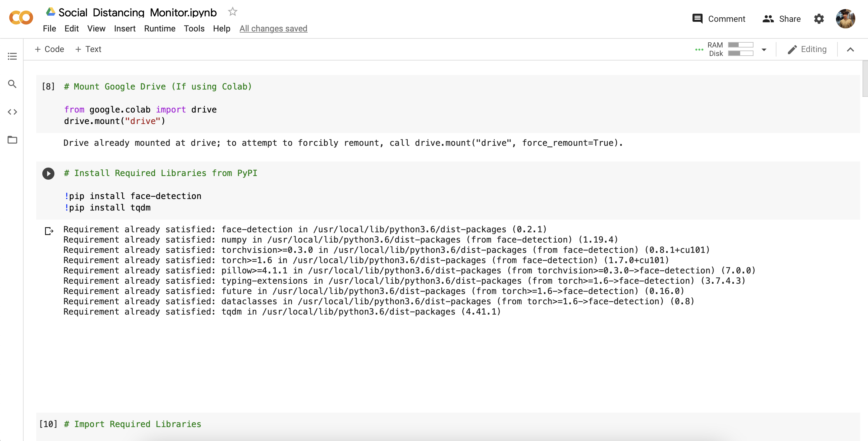The height and width of the screenshot is (441, 868).
Task: Open Colab settings gear
Action: [x=819, y=19]
